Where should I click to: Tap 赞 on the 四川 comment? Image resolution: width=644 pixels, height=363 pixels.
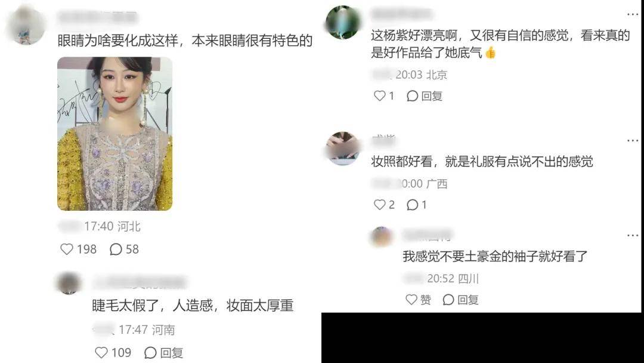point(418,300)
